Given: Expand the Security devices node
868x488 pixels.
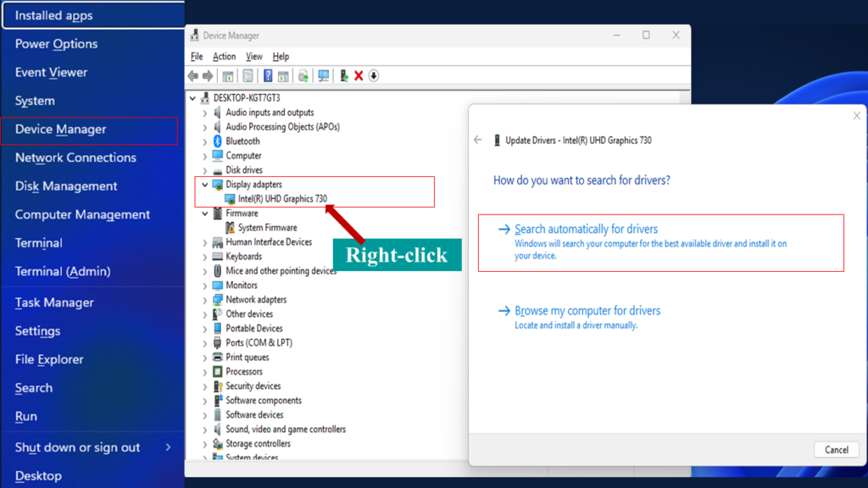Looking at the screenshot, I should click(x=205, y=386).
